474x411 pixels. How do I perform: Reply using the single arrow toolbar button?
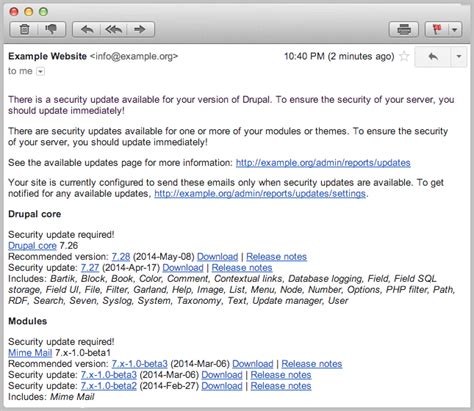tap(87, 30)
